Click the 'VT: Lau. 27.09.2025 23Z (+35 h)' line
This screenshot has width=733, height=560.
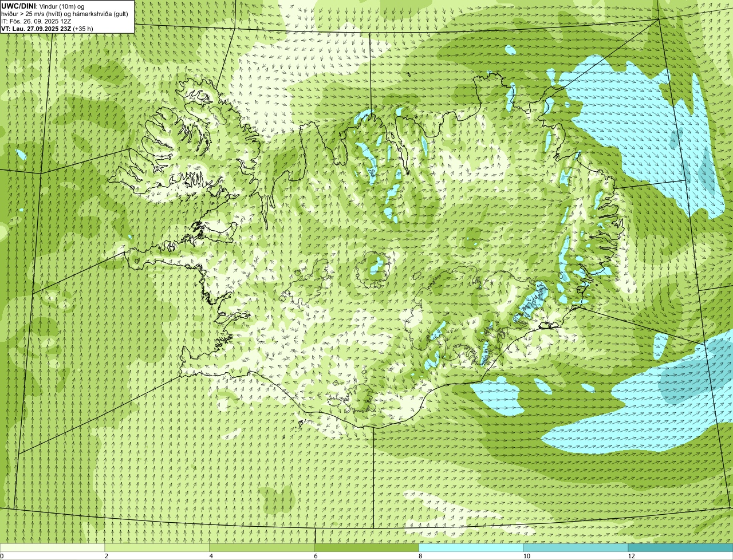pos(47,28)
